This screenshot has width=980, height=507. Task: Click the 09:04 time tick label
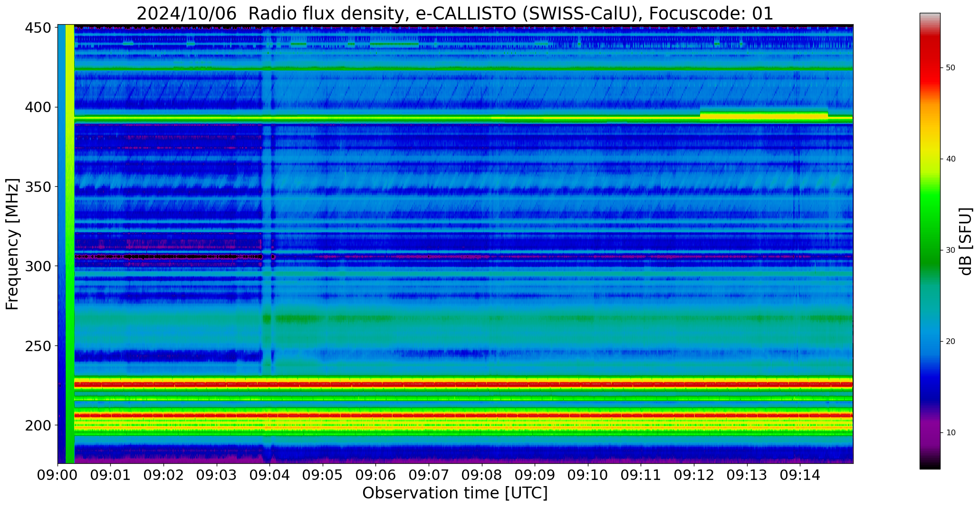point(270,475)
